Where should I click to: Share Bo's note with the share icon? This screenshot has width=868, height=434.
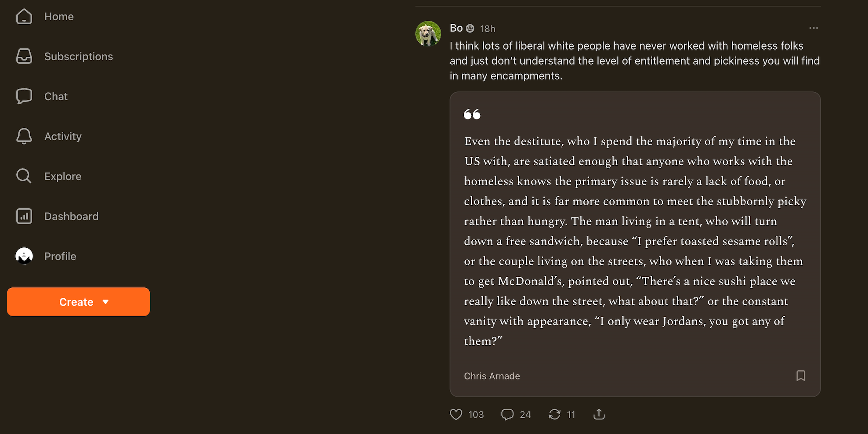599,414
